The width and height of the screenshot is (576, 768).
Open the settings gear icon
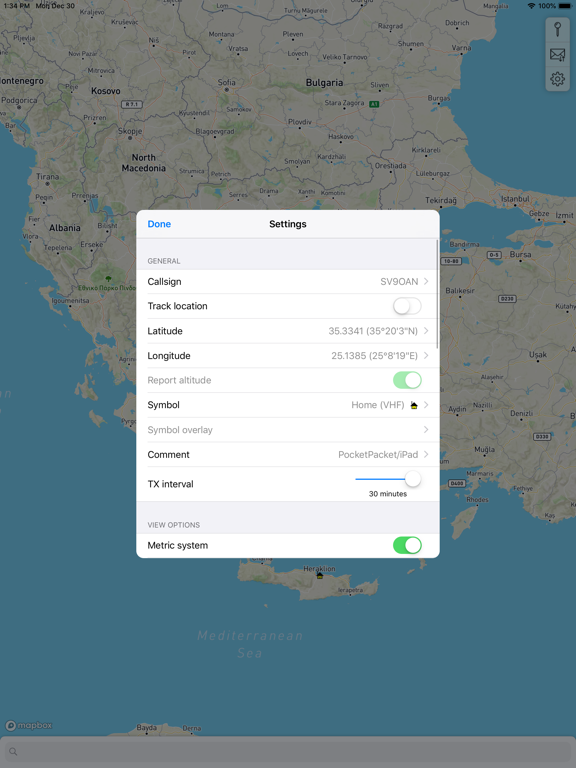[x=557, y=79]
